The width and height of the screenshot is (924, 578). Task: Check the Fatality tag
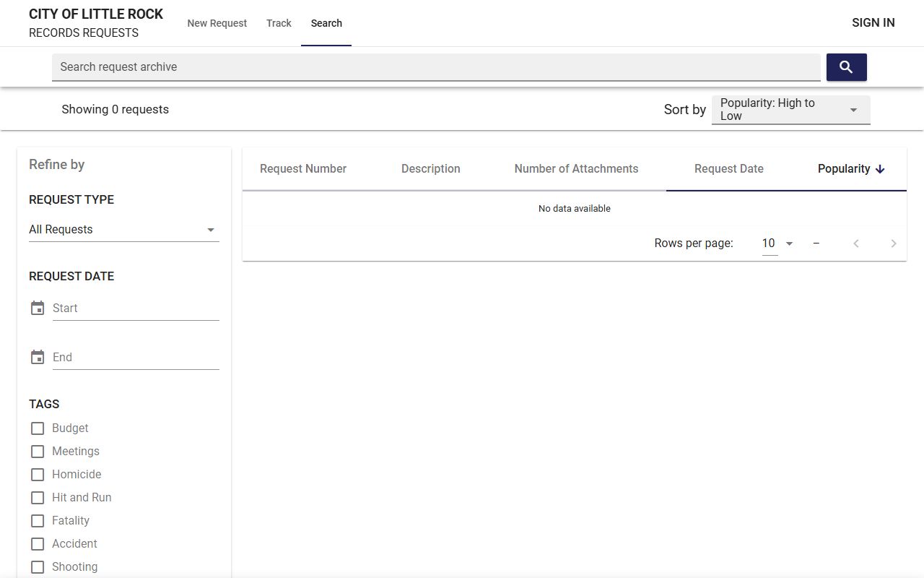[38, 521]
